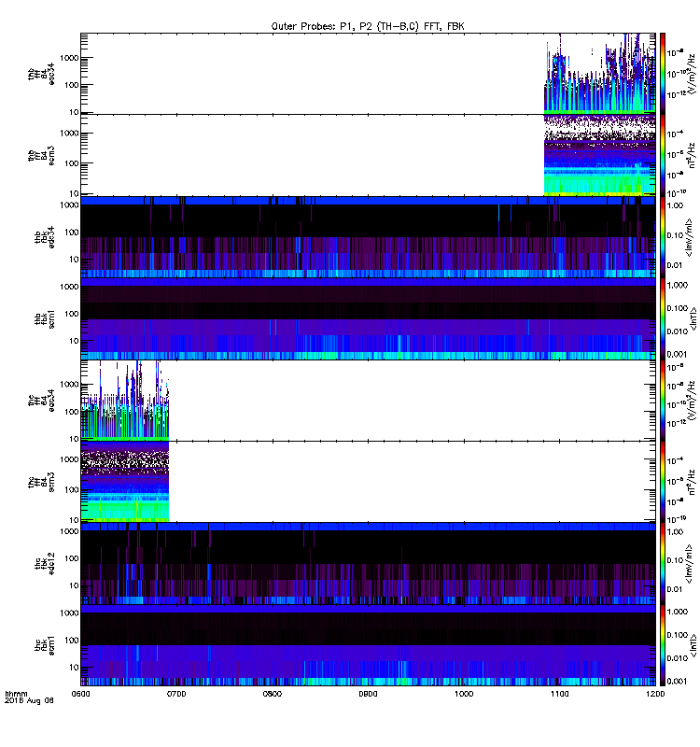
Task: Click the color bar of thb eac34 panel
Action: point(663,74)
